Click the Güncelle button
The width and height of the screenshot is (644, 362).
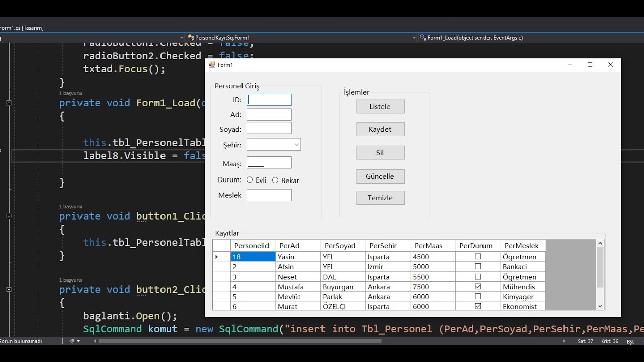(380, 176)
